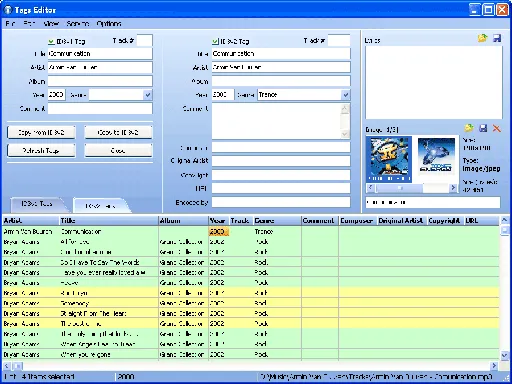The height and width of the screenshot is (384, 512).
Task: Click the image thumbnail strip scrollbar thumb
Action: point(400,188)
